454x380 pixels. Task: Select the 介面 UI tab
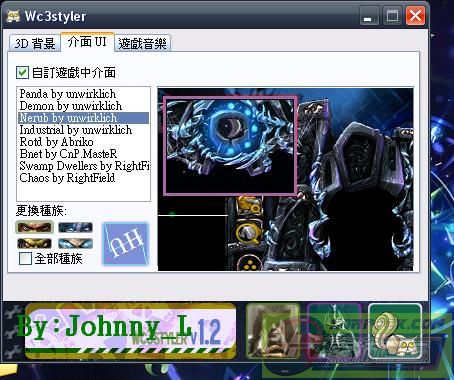(87, 42)
